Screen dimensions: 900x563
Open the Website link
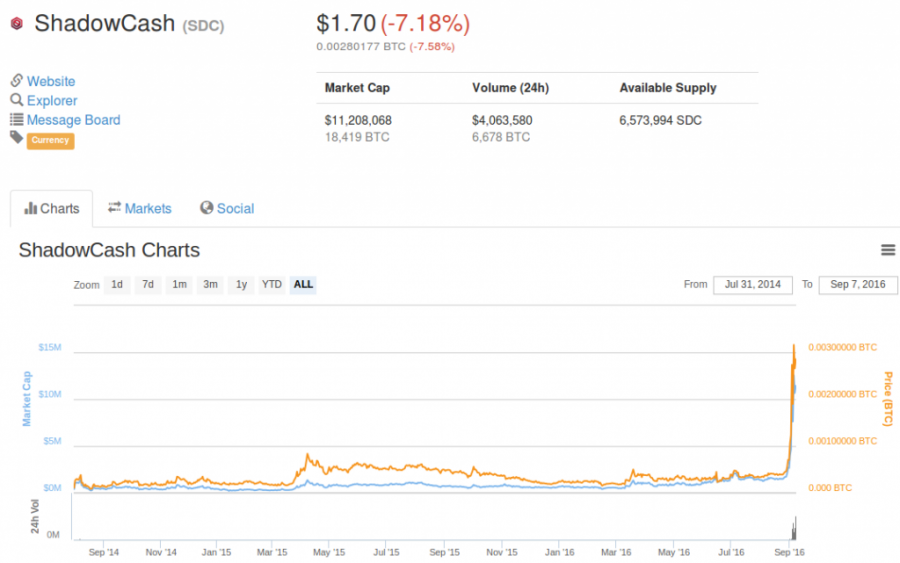(51, 81)
